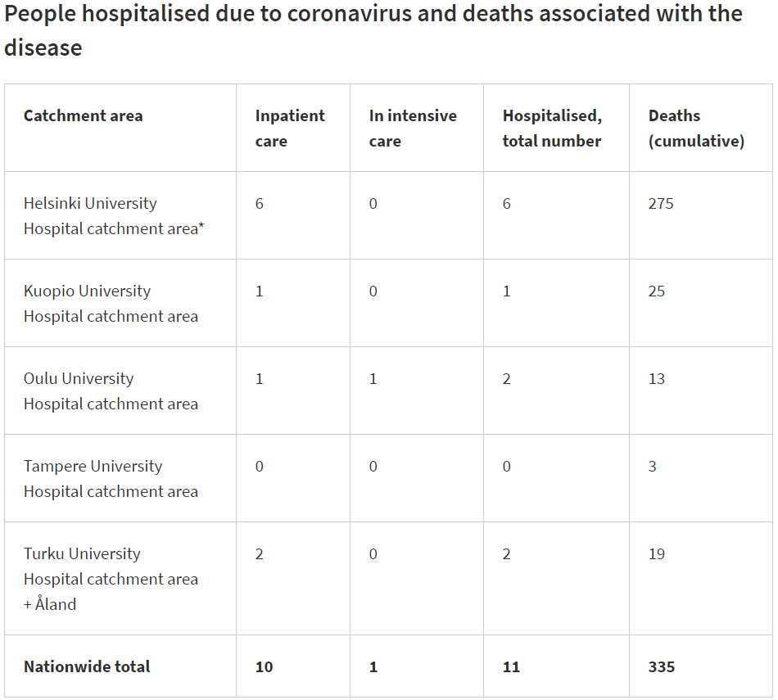Click Turku's cumulative deaths value 19
The image size is (778, 700).
(x=657, y=553)
